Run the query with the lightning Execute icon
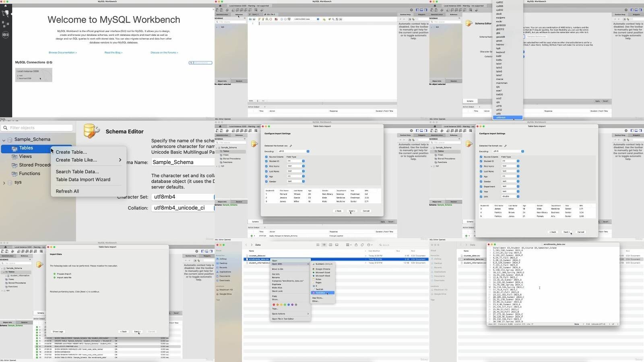644x362 pixels. 260,19
